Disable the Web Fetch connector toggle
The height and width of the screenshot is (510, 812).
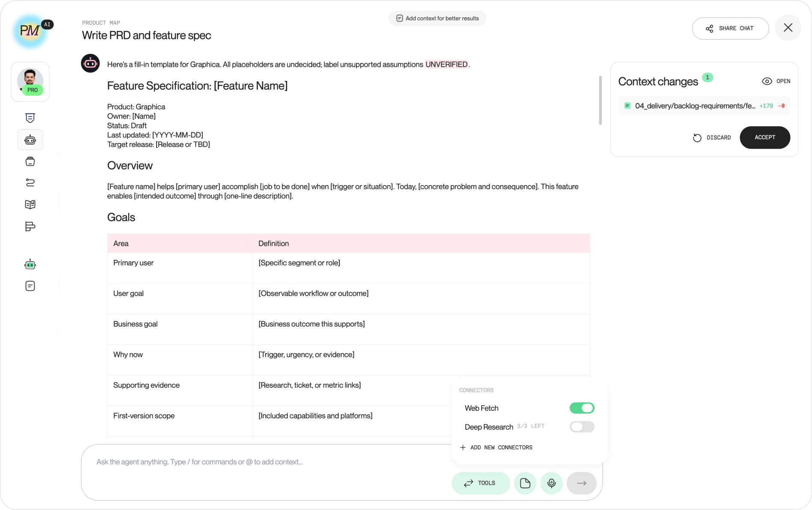pos(582,408)
